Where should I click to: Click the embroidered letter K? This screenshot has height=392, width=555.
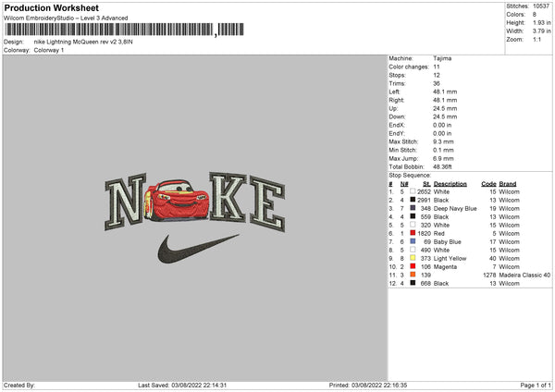(x=228, y=197)
